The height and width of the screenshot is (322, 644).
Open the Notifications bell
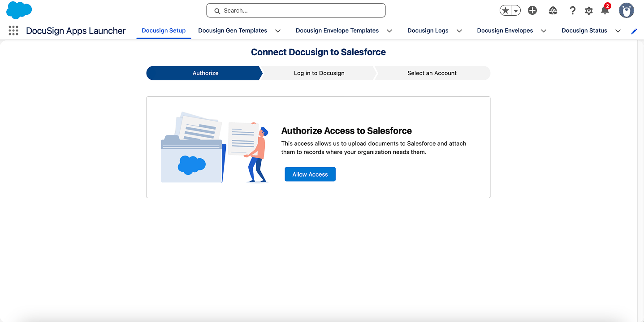tap(605, 11)
